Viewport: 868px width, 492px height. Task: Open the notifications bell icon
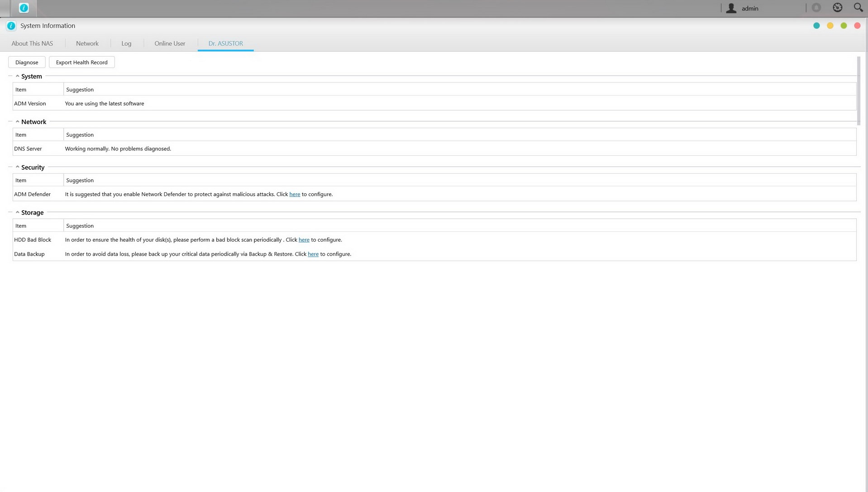816,8
